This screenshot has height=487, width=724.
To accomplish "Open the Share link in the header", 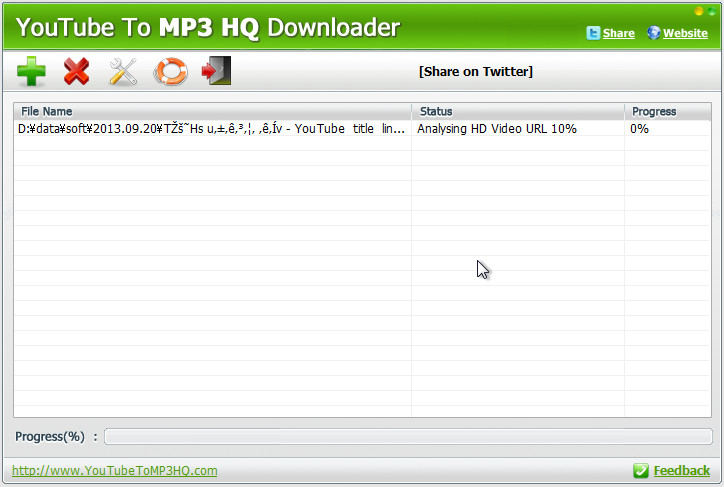I will pyautogui.click(x=618, y=33).
